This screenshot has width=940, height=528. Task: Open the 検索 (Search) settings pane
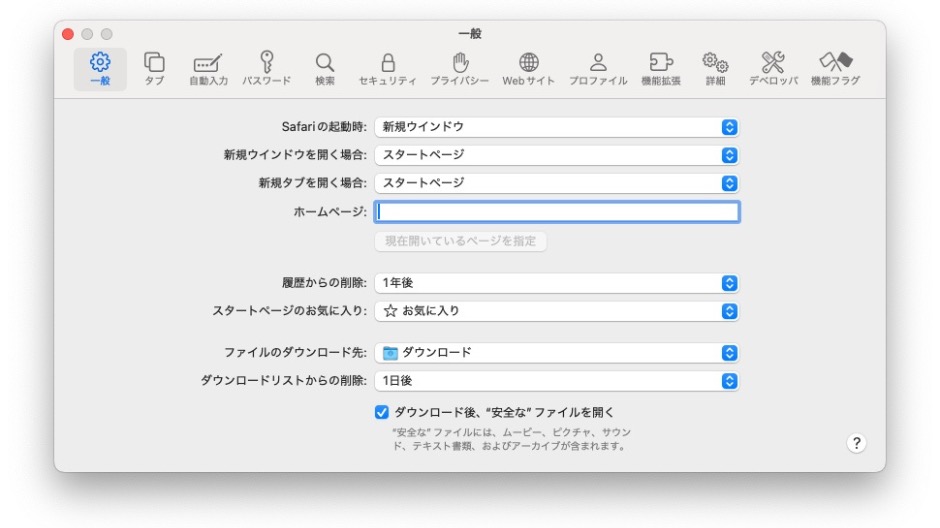click(324, 69)
